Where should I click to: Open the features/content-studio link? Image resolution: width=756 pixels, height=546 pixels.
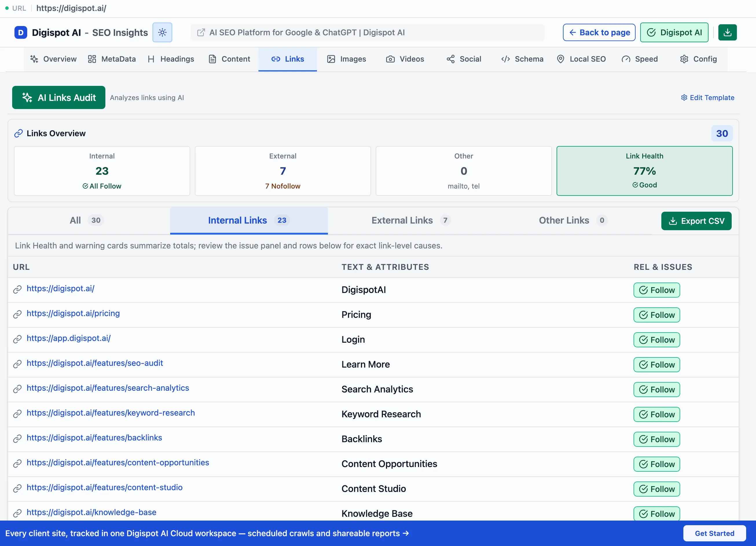click(x=105, y=488)
